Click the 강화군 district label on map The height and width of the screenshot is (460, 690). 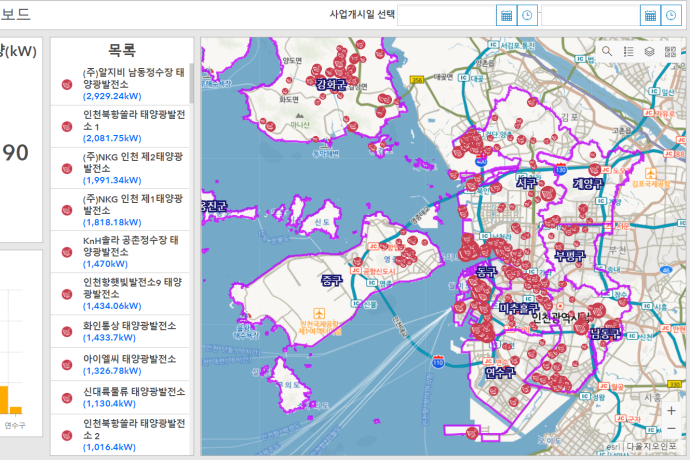pos(330,84)
